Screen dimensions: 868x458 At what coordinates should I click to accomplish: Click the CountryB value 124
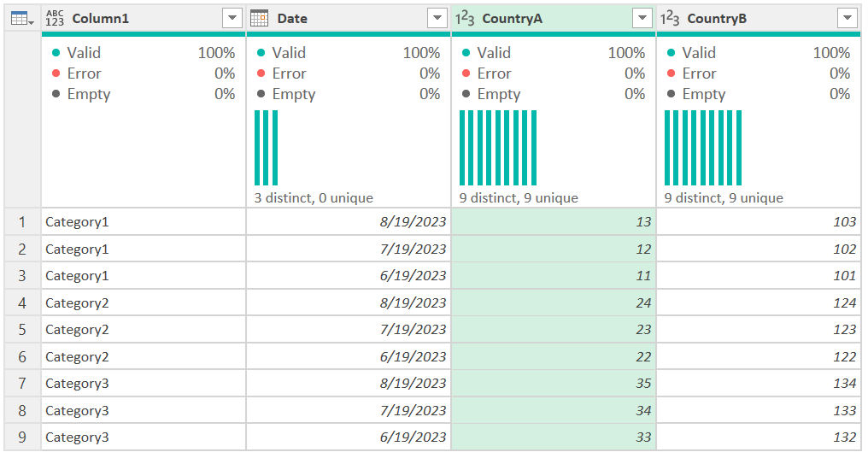(759, 303)
